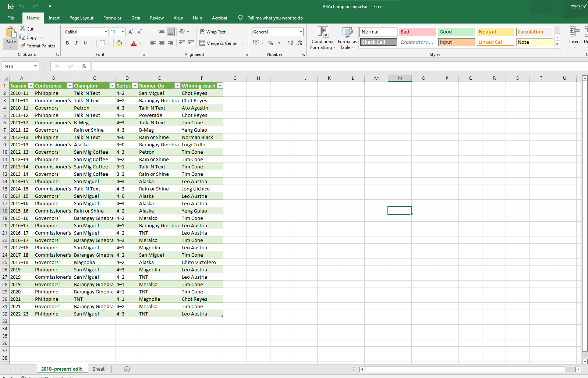The image size is (588, 378).
Task: Apply borders with the Borders icon
Action: click(102, 43)
